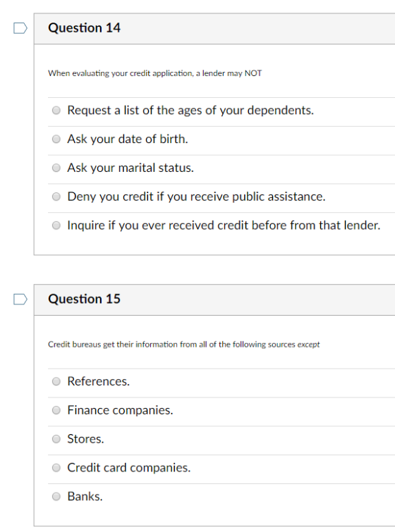The height and width of the screenshot is (532, 395).
Task: Click the answer label 'Finance companies.'
Action: click(120, 410)
